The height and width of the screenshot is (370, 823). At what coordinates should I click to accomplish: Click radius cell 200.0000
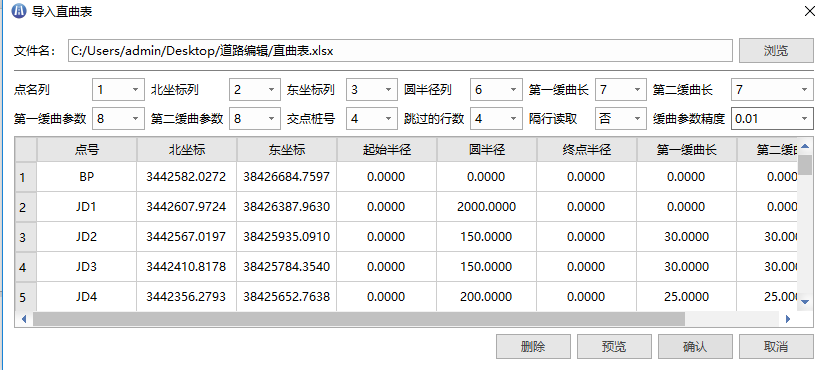coord(487,297)
